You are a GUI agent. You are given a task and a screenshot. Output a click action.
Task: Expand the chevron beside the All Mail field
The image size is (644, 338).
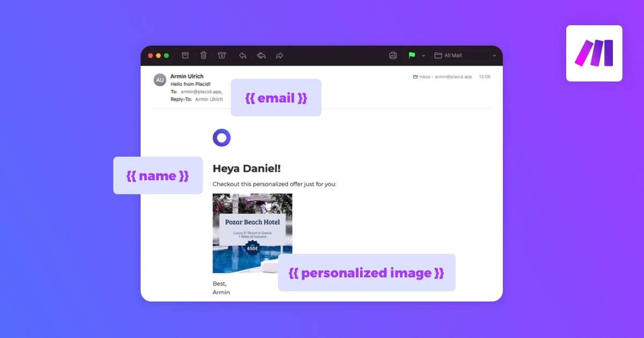click(494, 55)
